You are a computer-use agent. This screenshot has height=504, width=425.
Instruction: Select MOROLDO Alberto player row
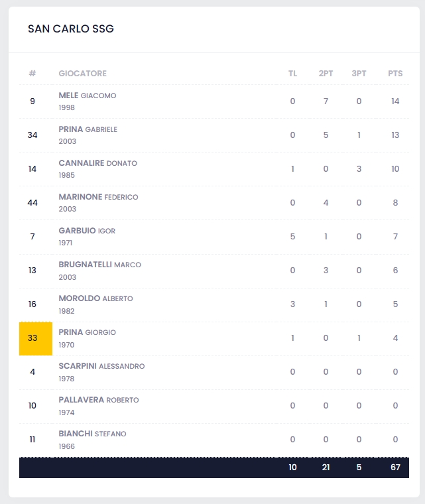pos(95,298)
